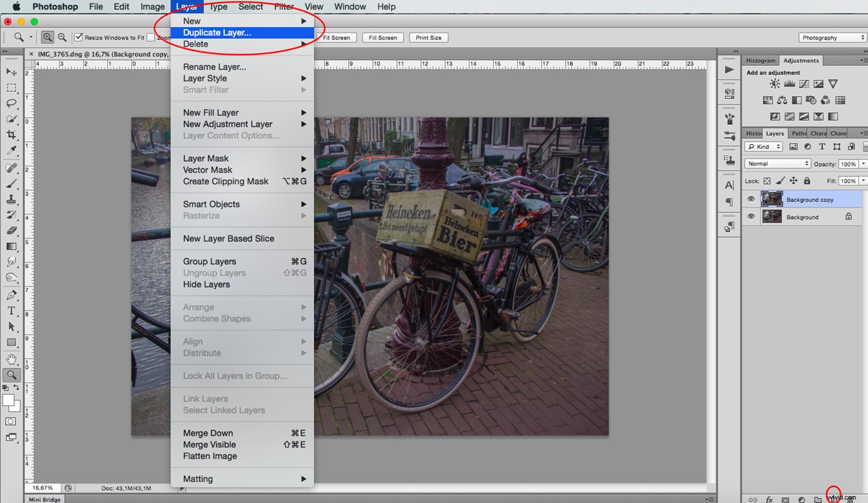Add a Levels adjustment layer

[x=789, y=84]
